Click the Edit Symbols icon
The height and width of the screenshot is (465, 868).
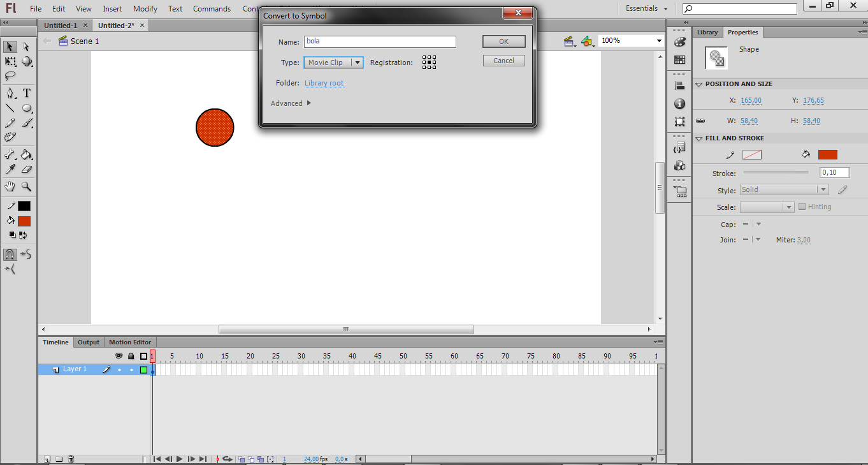[x=588, y=41]
